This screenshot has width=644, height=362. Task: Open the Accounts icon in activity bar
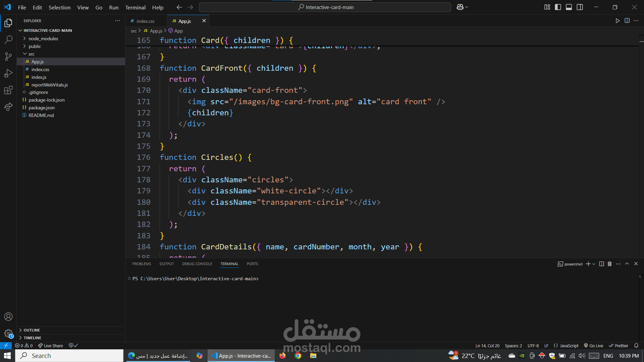pos(8,316)
